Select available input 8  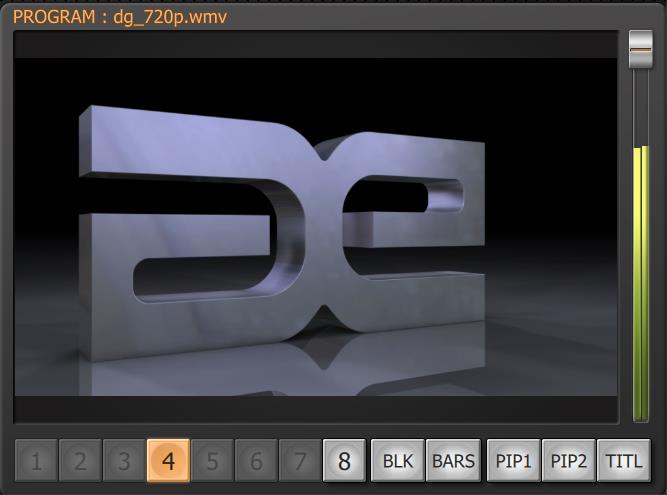pos(344,461)
